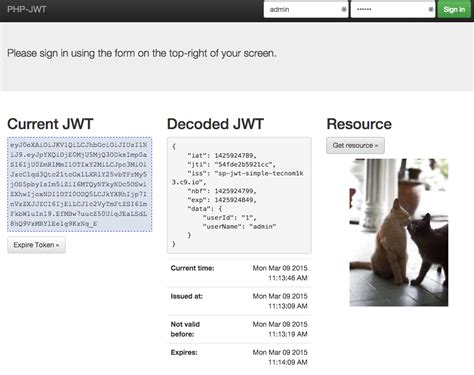Image resolution: width=474 pixels, height=375 pixels.
Task: Click the green Sign in button
Action: click(454, 9)
